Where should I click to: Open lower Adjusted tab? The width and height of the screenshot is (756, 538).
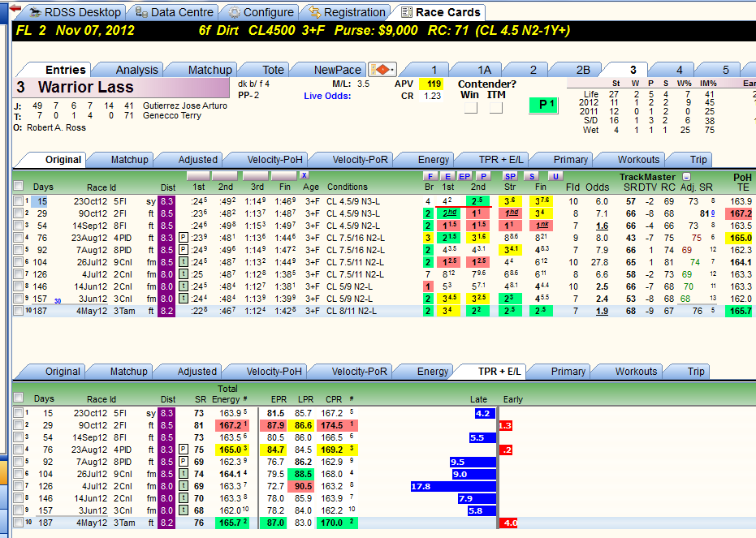[x=197, y=372]
